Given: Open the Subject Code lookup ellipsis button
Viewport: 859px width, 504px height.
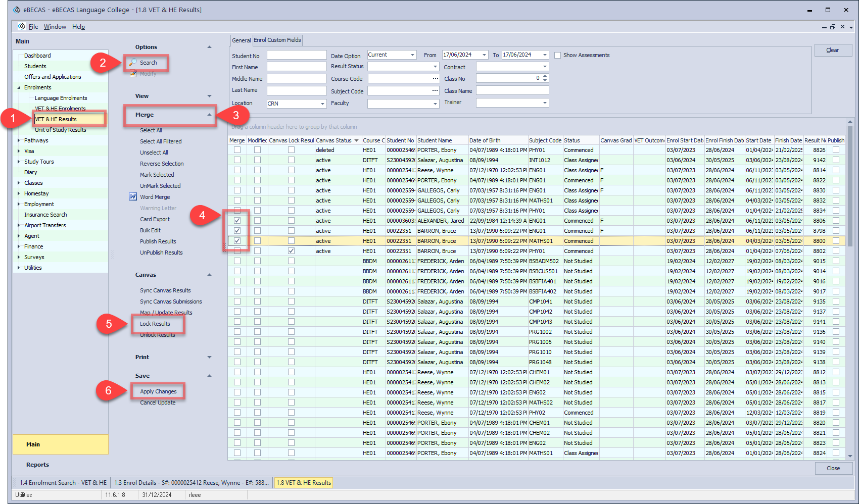Looking at the screenshot, I should click(435, 90).
